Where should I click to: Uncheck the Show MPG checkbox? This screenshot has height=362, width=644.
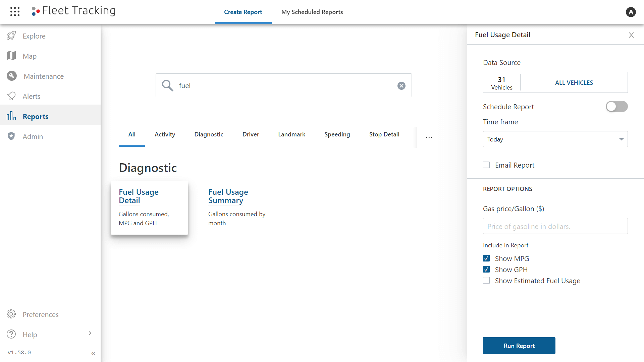click(486, 258)
